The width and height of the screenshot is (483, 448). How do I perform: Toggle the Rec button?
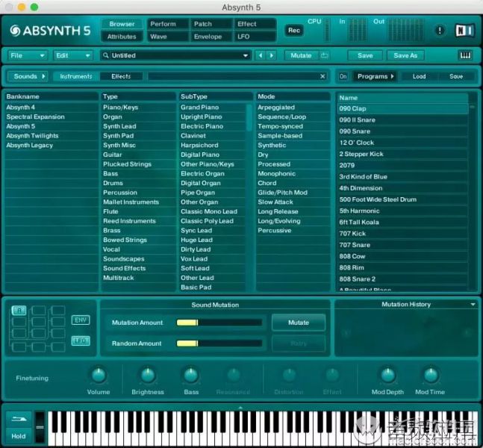pyautogui.click(x=294, y=30)
